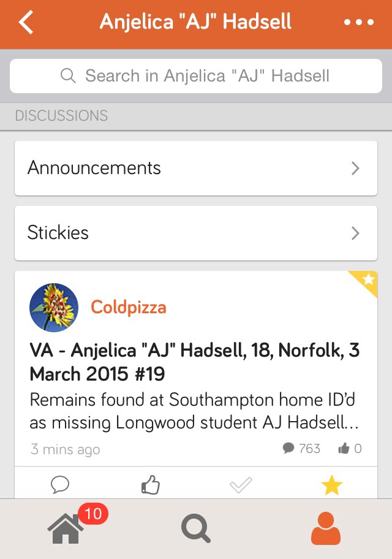Open the home tab with notification badge
This screenshot has height=559, width=392.
point(66,528)
